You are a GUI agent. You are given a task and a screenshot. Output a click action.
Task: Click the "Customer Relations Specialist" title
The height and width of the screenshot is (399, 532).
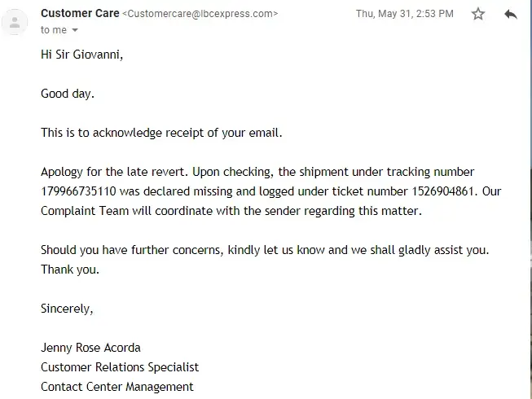click(x=120, y=367)
